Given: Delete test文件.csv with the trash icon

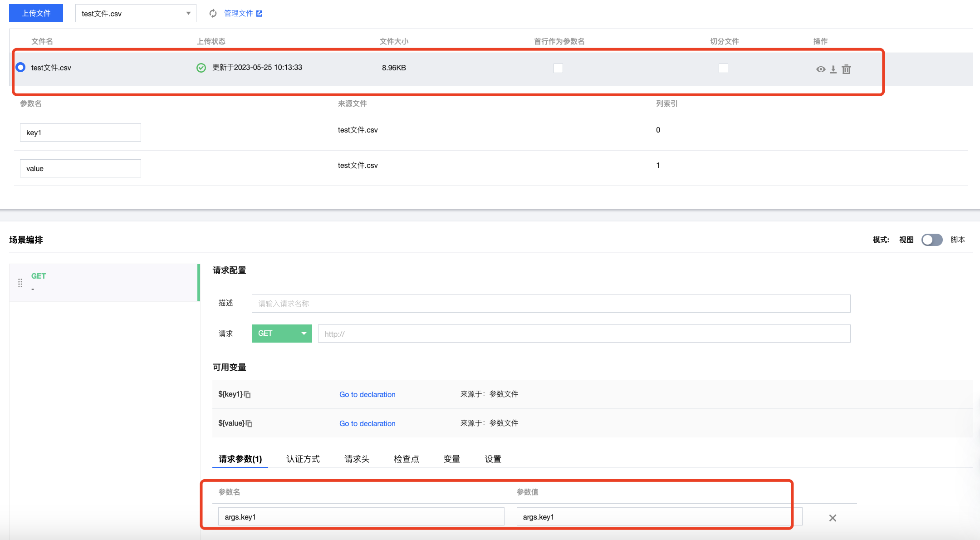Looking at the screenshot, I should (x=846, y=69).
